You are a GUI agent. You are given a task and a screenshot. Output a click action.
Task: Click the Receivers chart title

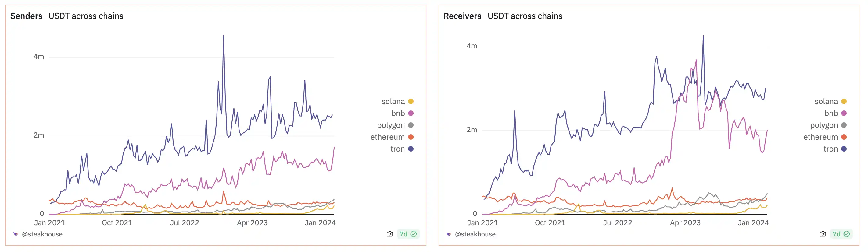click(462, 16)
